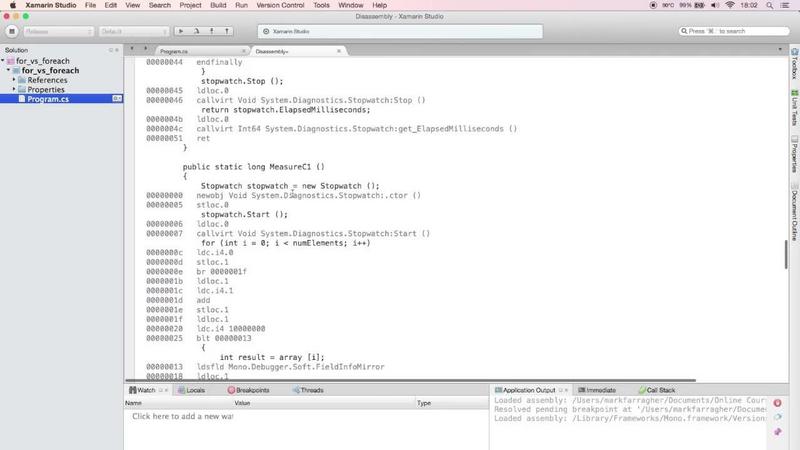Open the macOS Notification Center
800x450 pixels.
pyautogui.click(x=785, y=5)
